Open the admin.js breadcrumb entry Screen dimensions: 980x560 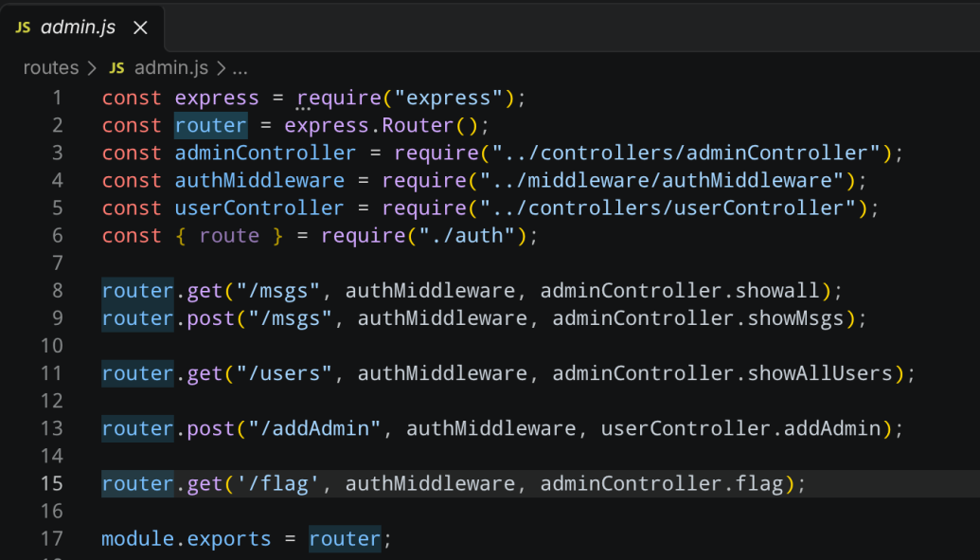click(171, 67)
